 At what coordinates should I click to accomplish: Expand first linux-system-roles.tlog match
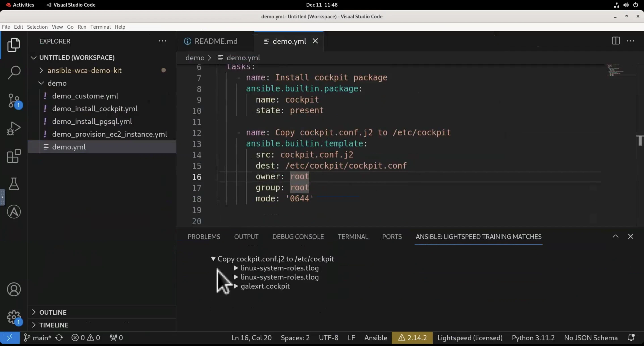[235, 268]
